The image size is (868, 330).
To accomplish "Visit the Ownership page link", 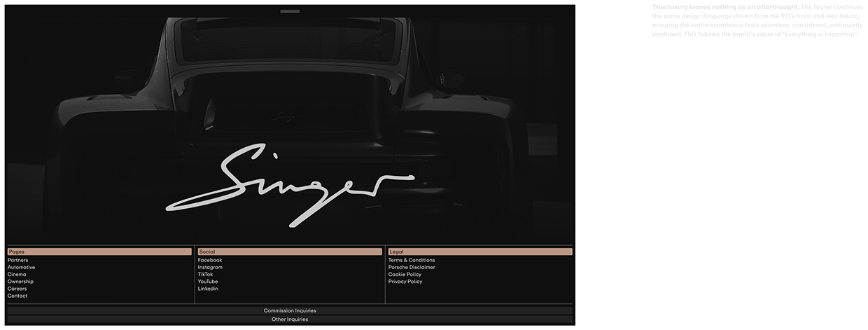I will (x=20, y=282).
